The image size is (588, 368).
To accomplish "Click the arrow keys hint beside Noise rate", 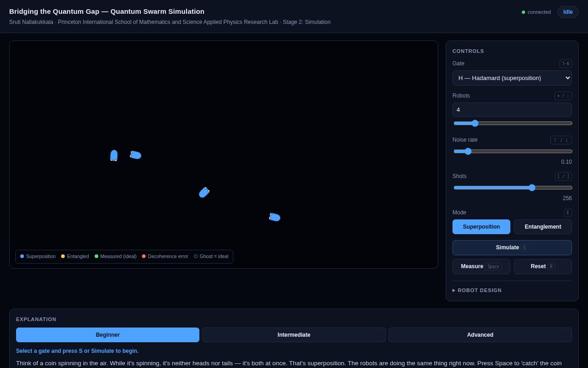I will pyautogui.click(x=561, y=140).
